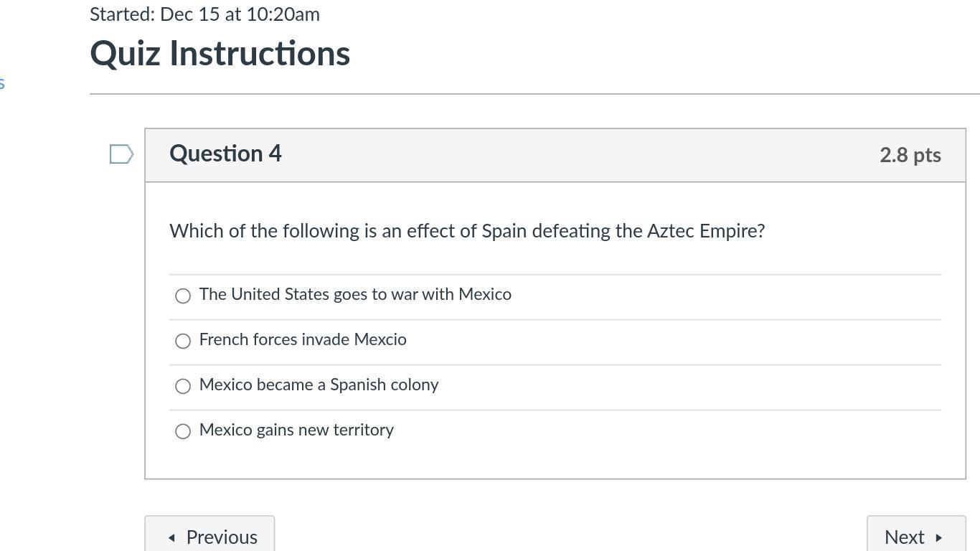Go to the Next question
Screen dimensions: 980x551
coord(915,536)
